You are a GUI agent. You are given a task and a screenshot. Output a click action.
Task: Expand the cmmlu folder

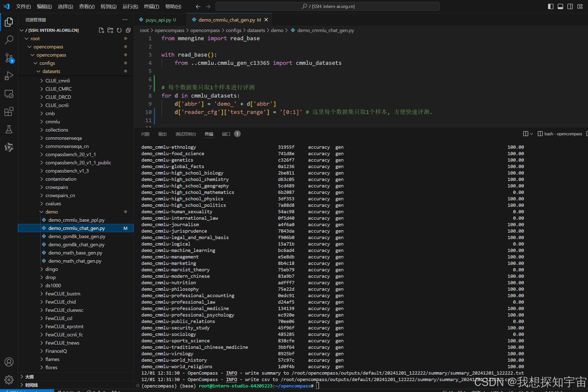52,122
